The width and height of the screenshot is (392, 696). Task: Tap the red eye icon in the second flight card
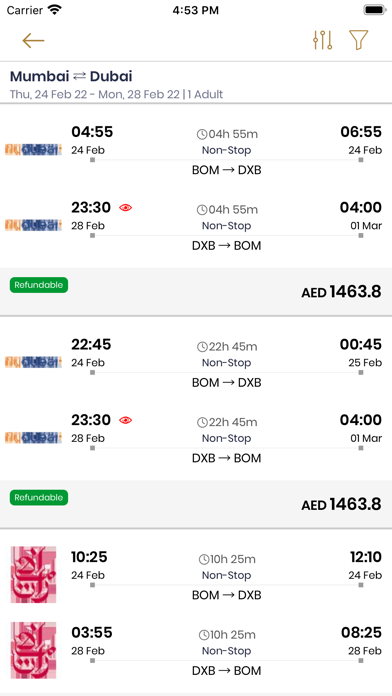coord(126,420)
